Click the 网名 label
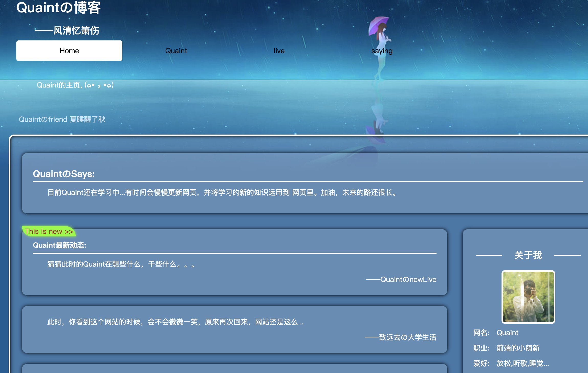The width and height of the screenshot is (588, 373). coord(481,333)
